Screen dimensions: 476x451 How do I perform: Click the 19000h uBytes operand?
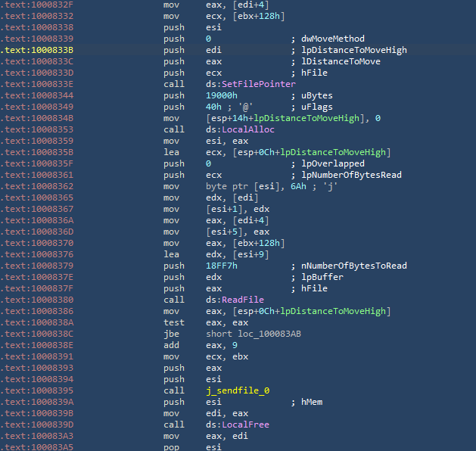coord(221,95)
